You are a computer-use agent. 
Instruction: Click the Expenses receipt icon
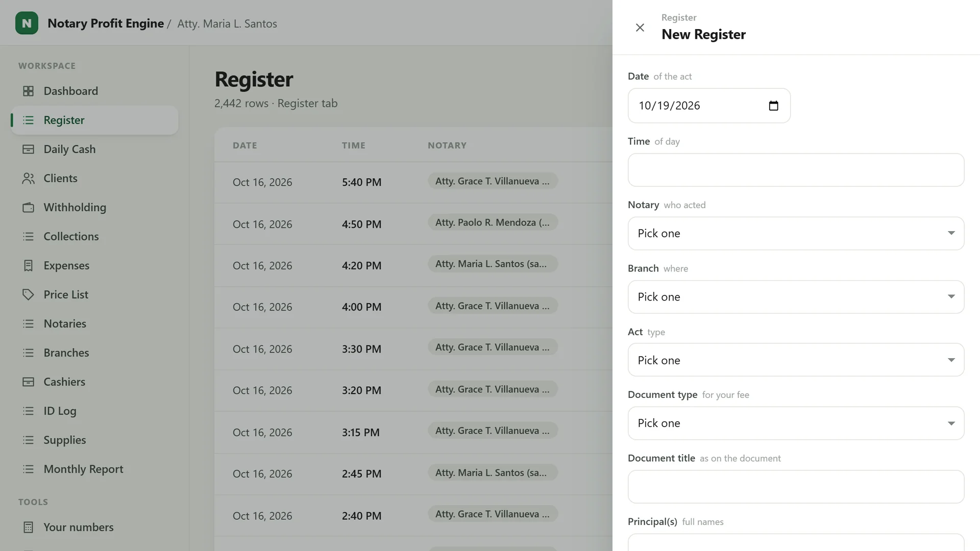coord(29,265)
